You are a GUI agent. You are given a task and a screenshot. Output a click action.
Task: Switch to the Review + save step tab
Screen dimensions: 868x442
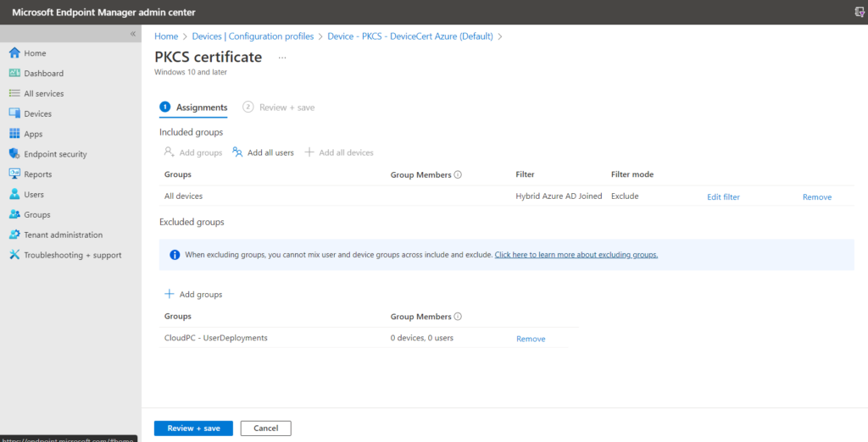[x=278, y=108]
